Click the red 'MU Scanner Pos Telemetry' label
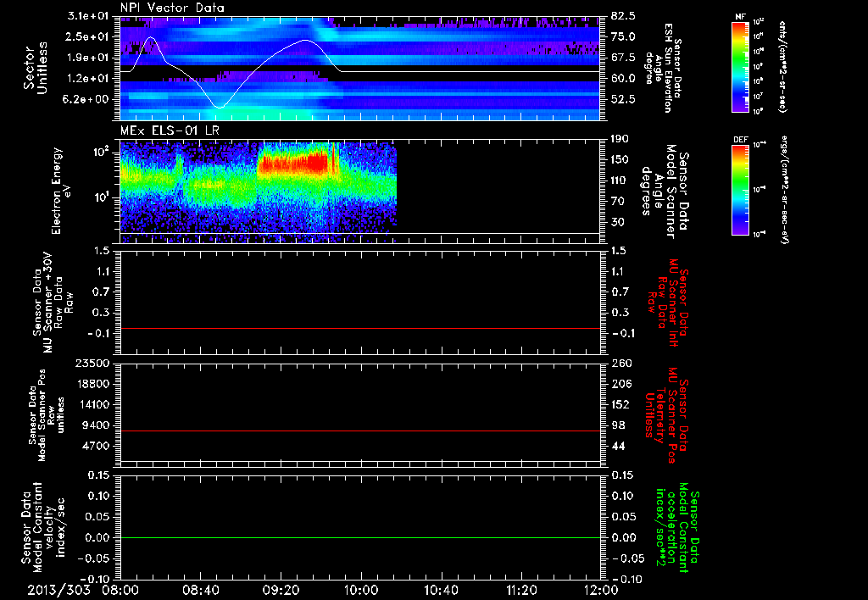Image resolution: width=868 pixels, height=600 pixels. pyautogui.click(x=666, y=415)
